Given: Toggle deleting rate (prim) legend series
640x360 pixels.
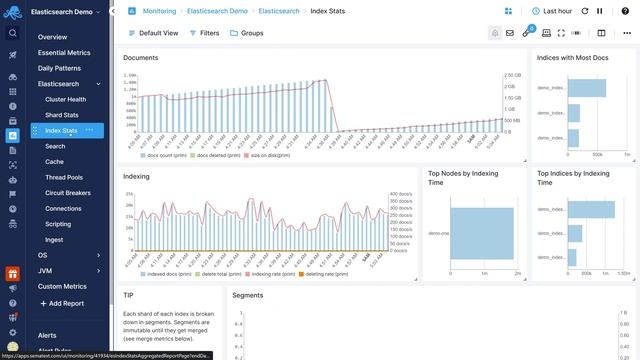Looking at the screenshot, I should 324,274.
